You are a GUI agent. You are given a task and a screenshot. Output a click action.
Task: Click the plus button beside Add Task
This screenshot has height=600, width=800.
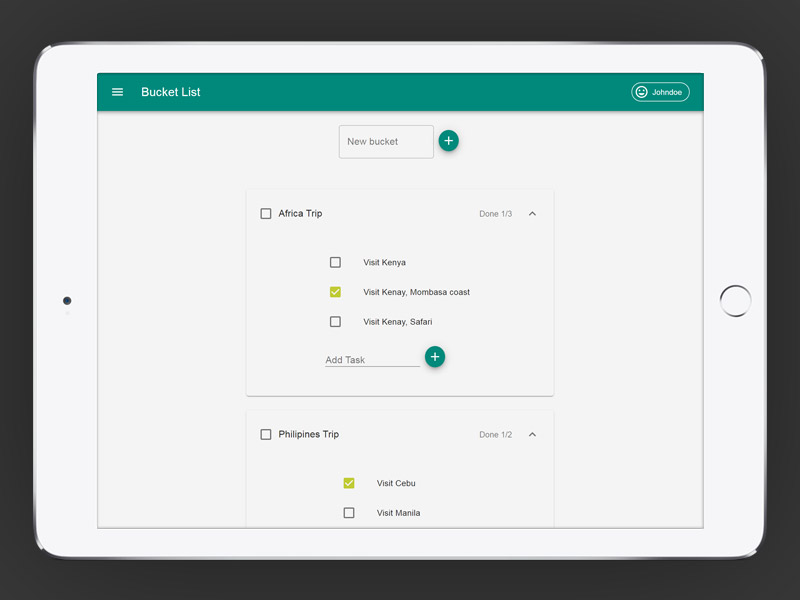(435, 357)
